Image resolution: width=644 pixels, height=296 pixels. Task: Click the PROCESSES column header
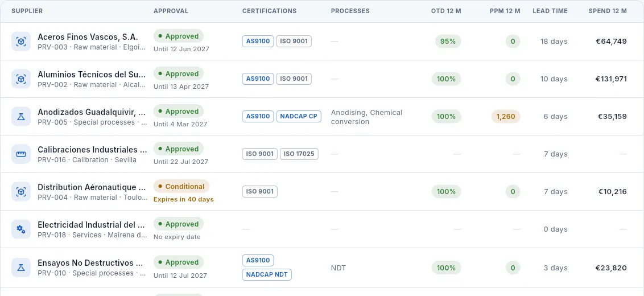[350, 11]
